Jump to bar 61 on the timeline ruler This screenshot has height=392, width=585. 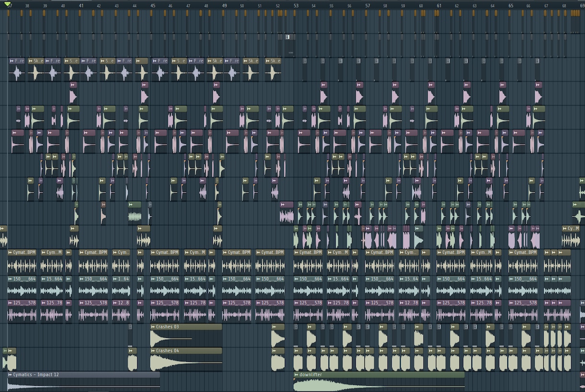click(x=439, y=6)
